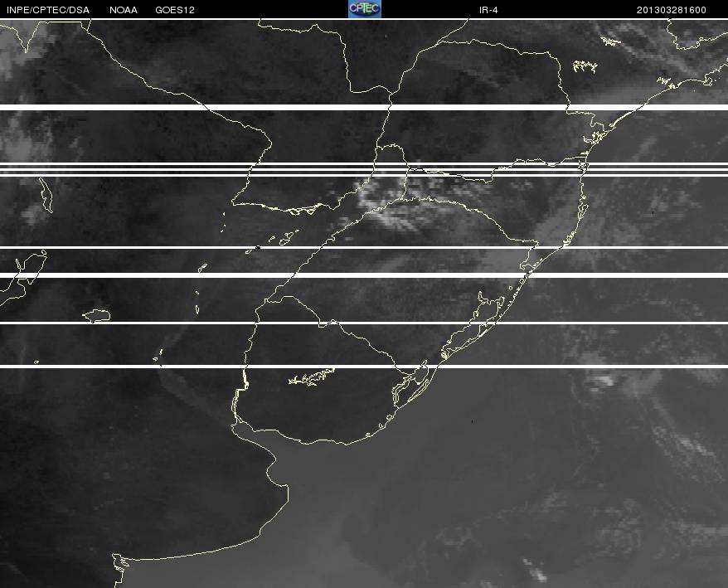Viewport: 728px width, 588px height.
Task: Click the IR-4 channel label
Action: click(x=488, y=10)
